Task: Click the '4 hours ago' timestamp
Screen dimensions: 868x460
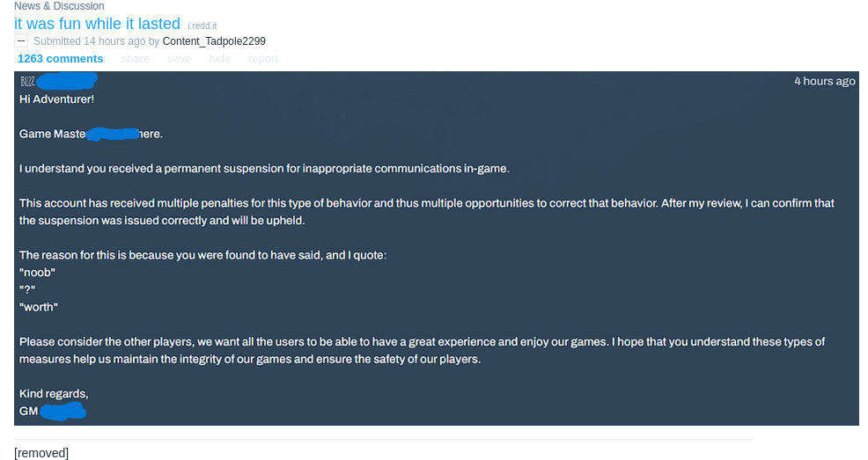Action: click(825, 81)
